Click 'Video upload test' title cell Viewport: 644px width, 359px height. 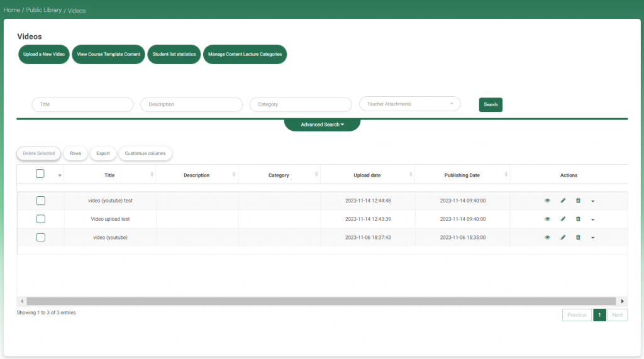pos(110,219)
